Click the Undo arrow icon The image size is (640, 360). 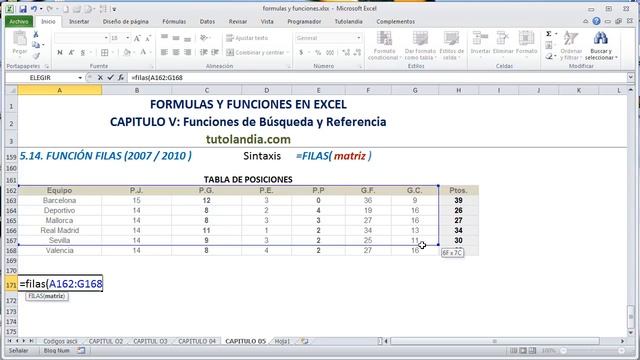(x=34, y=9)
